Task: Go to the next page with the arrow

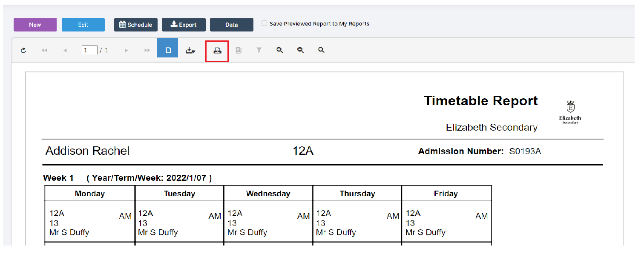Action: tap(126, 50)
